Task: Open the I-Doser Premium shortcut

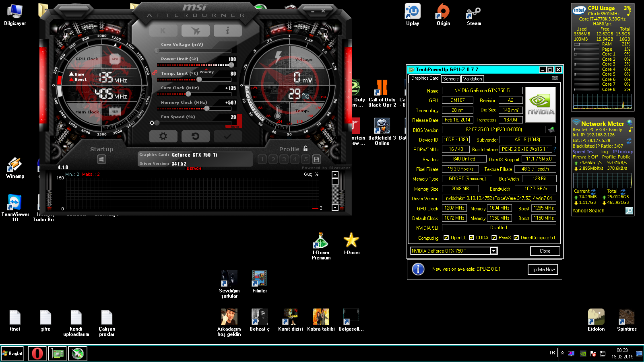Action: (x=321, y=246)
